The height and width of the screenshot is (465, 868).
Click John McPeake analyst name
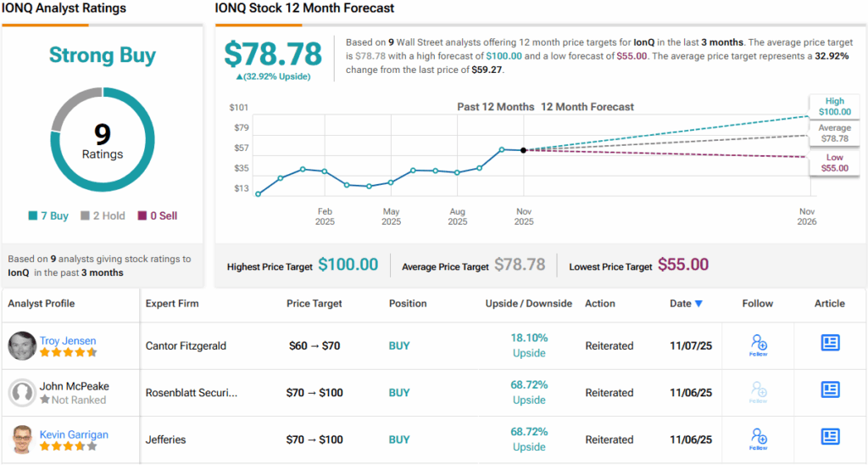pos(74,387)
